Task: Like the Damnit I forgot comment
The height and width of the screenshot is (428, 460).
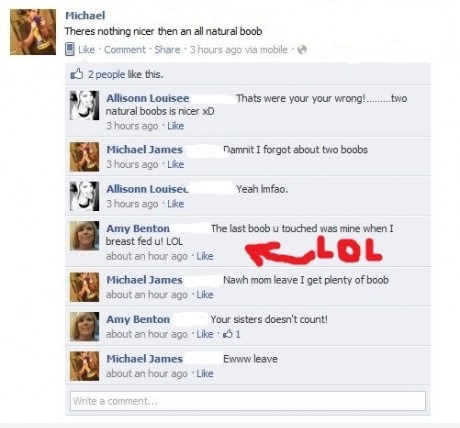Action: pyautogui.click(x=176, y=164)
